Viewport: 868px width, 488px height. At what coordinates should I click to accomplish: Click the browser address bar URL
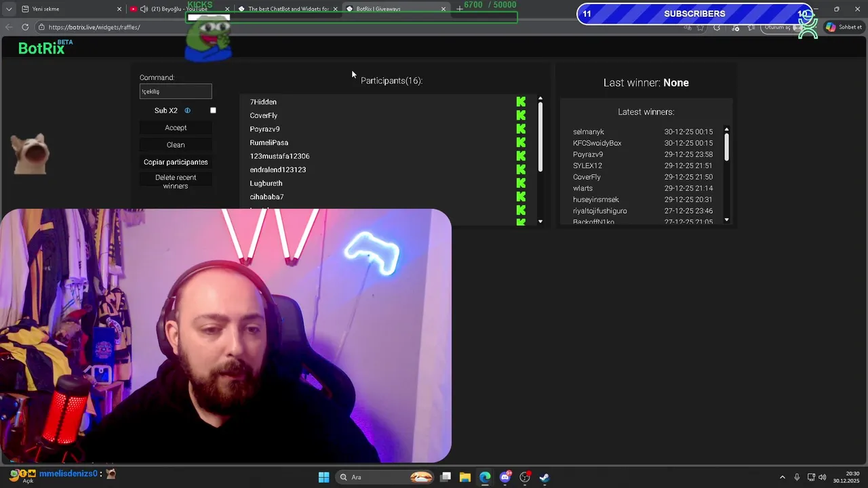pos(94,27)
